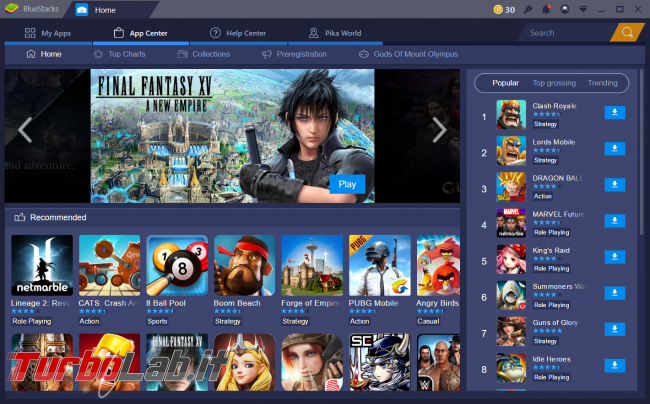The width and height of the screenshot is (650, 404).
Task: Open the pin icon in title bar
Action: coord(528,9)
